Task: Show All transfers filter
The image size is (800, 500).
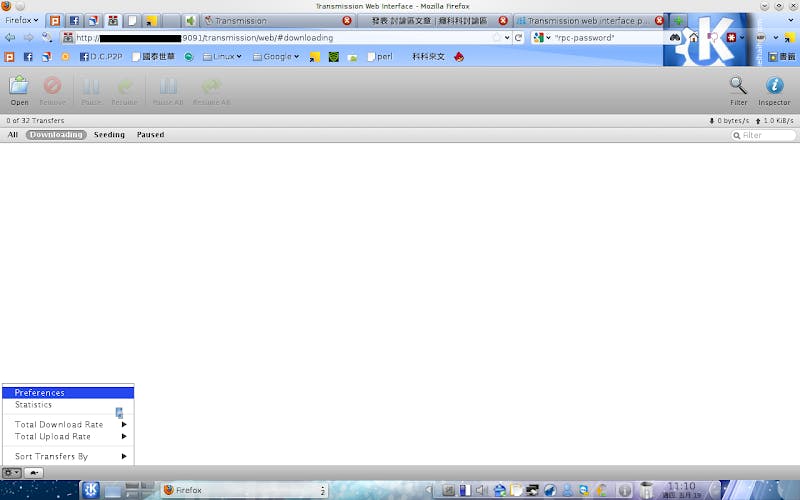Action: (13, 135)
